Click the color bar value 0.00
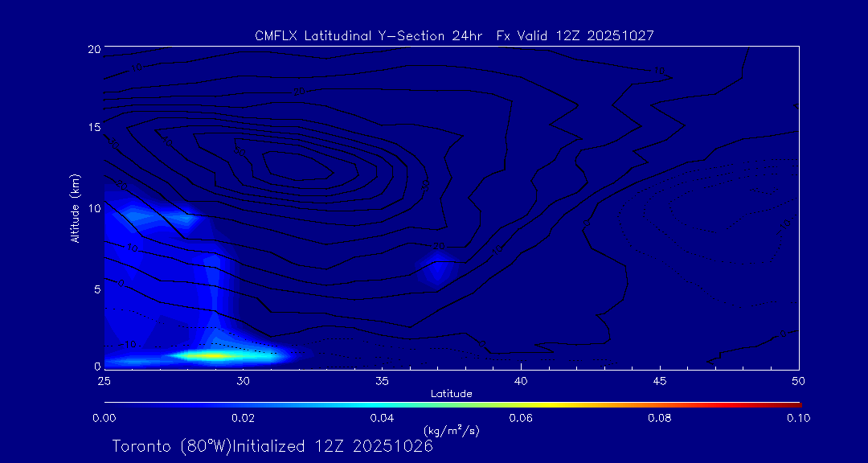The width and height of the screenshot is (868, 463). pos(104,418)
